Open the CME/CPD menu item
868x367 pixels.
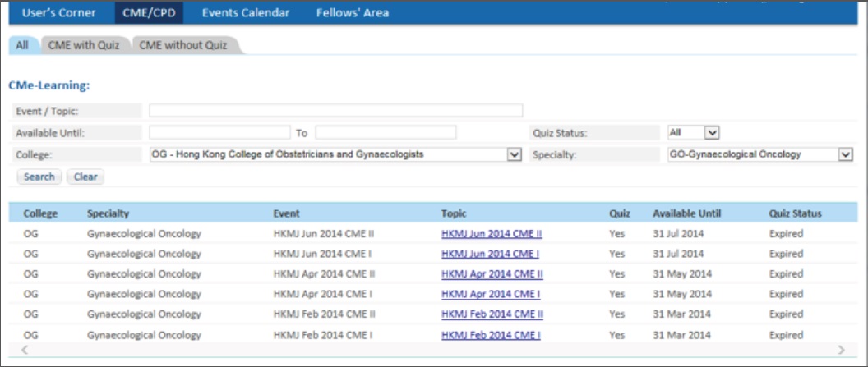[x=149, y=12]
